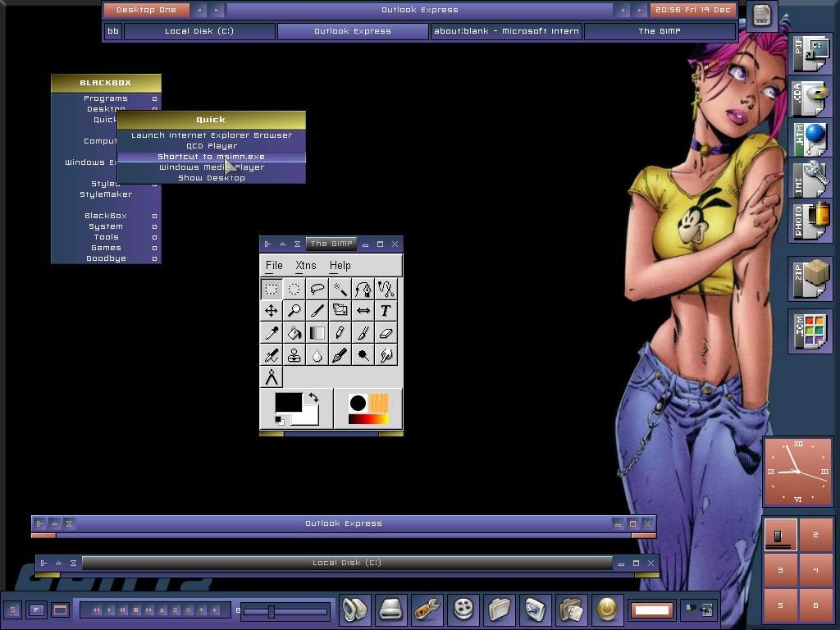Select the Bezier paths pen tool

click(x=363, y=289)
